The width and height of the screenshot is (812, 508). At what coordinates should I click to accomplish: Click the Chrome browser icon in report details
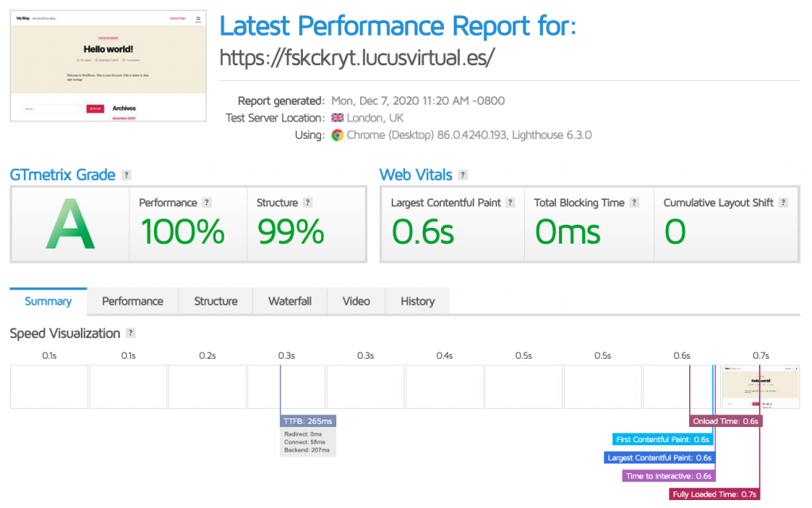coord(339,135)
